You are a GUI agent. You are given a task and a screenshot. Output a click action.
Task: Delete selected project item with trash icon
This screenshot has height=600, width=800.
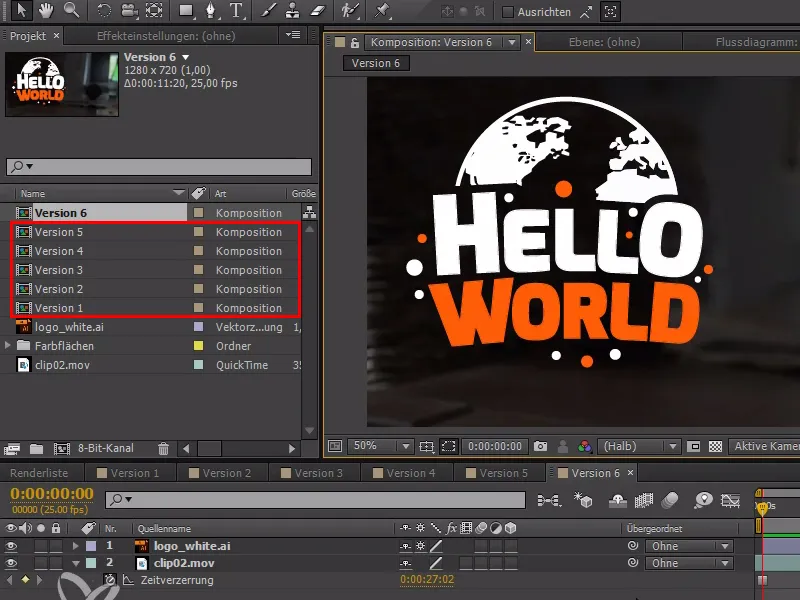point(163,449)
